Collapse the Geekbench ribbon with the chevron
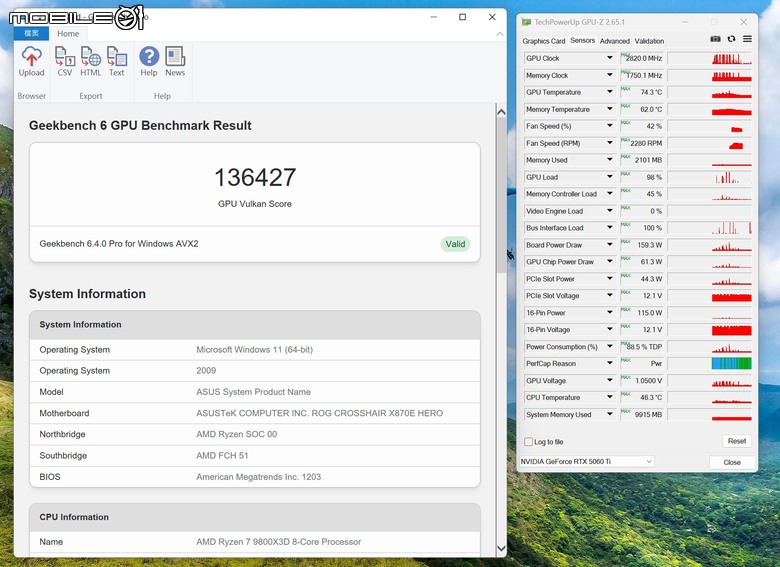 [499, 34]
